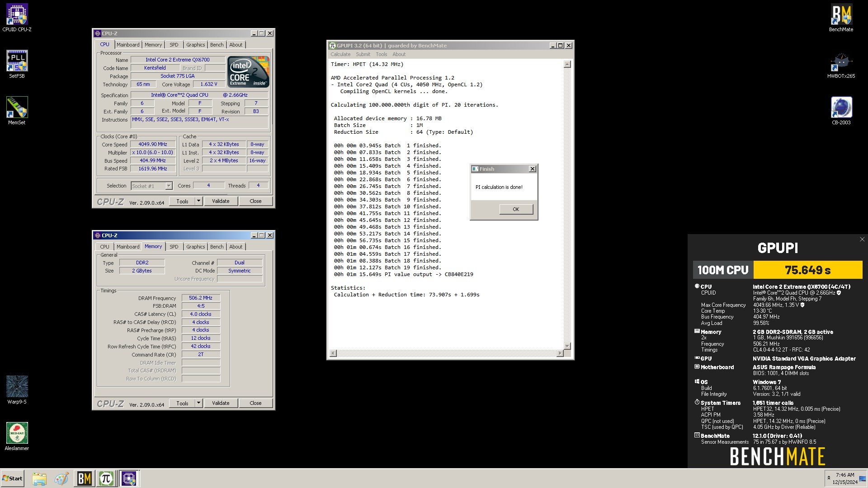
Task: Click the clock showing 7:46 AM
Action: pyautogui.click(x=845, y=475)
